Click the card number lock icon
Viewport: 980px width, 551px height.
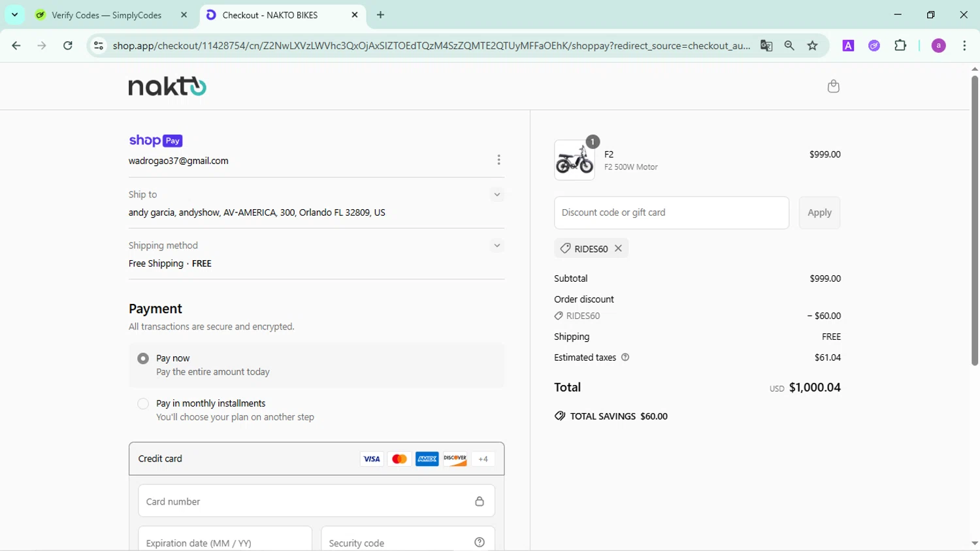[x=480, y=501]
